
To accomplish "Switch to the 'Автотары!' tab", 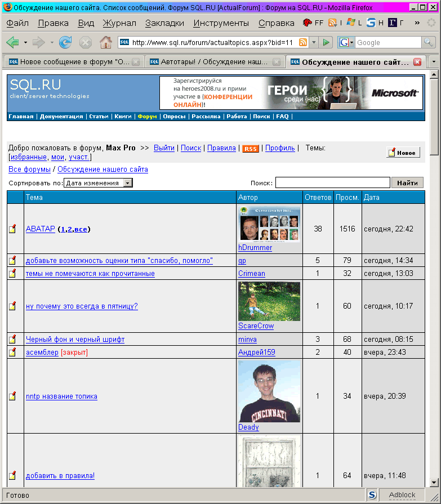I will coord(215,62).
